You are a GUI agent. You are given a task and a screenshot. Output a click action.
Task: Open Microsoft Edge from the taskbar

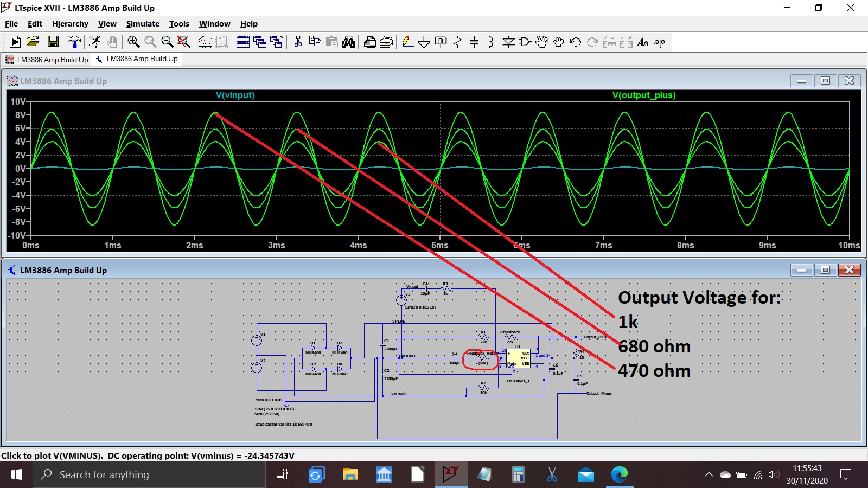619,475
